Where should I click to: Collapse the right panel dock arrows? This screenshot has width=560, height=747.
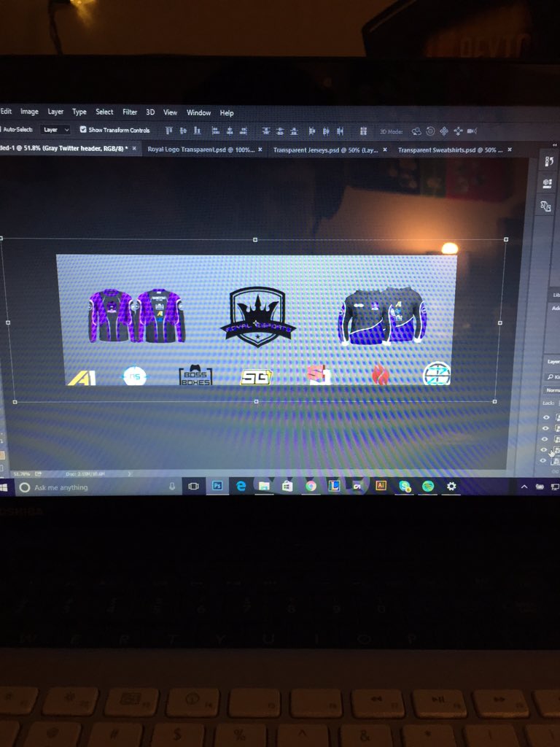click(x=554, y=145)
